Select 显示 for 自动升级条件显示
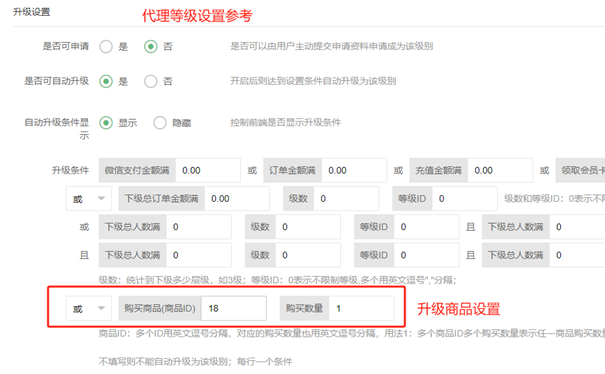 point(106,123)
